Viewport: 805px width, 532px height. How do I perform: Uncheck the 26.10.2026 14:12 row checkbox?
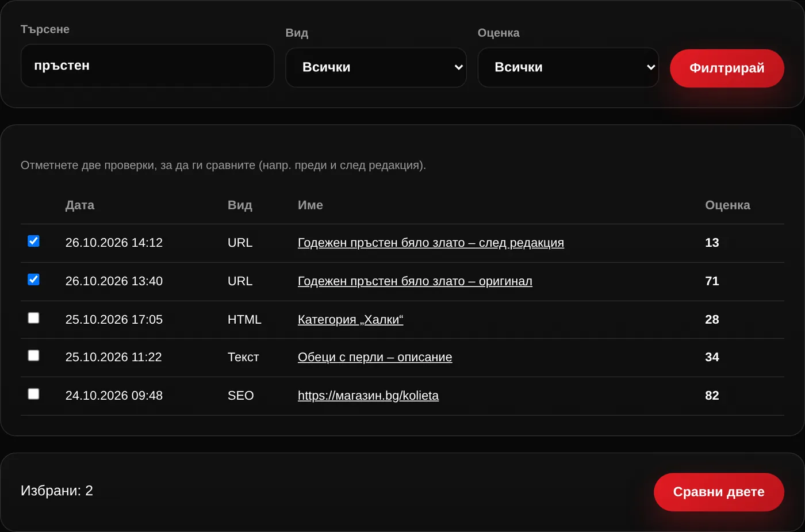[33, 241]
